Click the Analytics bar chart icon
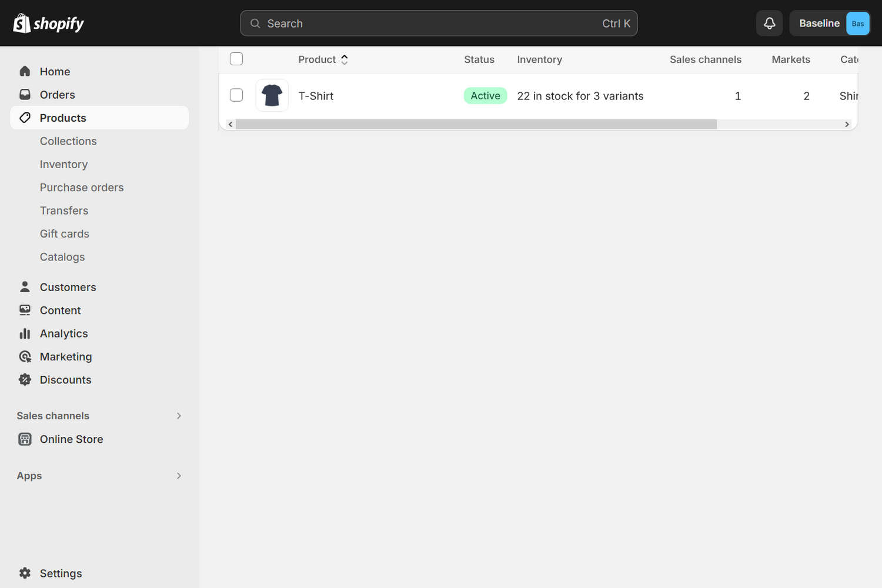 click(25, 333)
